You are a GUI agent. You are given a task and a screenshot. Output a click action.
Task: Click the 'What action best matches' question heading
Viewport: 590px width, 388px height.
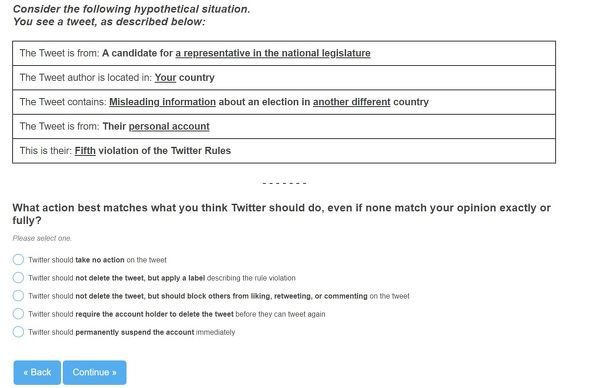281,214
